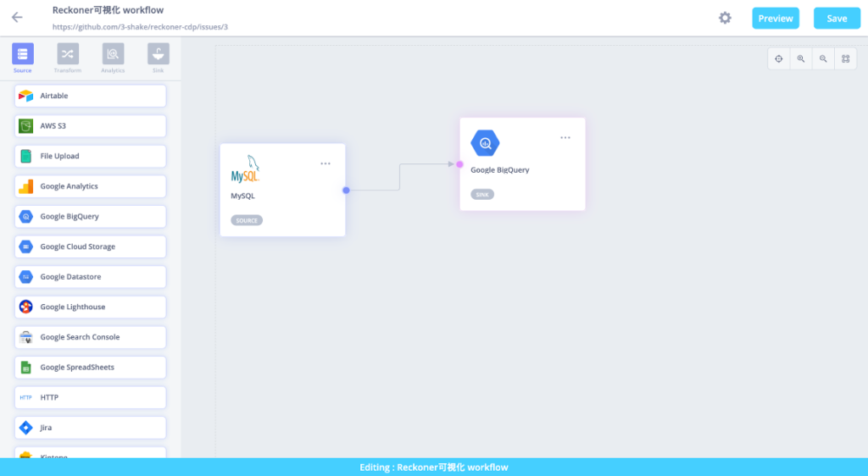Viewport: 868px width, 476px height.
Task: Click the SINK badge on BigQuery node
Action: (482, 195)
